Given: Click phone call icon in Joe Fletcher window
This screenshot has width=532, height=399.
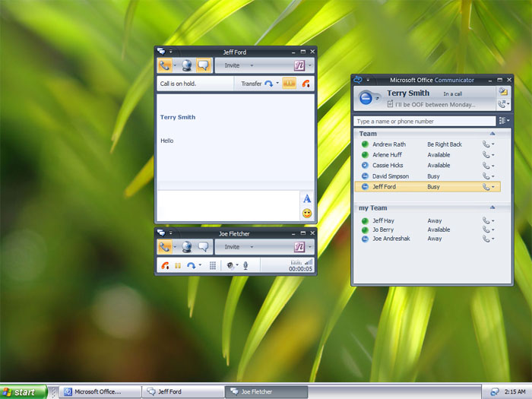Looking at the screenshot, I should [x=165, y=247].
